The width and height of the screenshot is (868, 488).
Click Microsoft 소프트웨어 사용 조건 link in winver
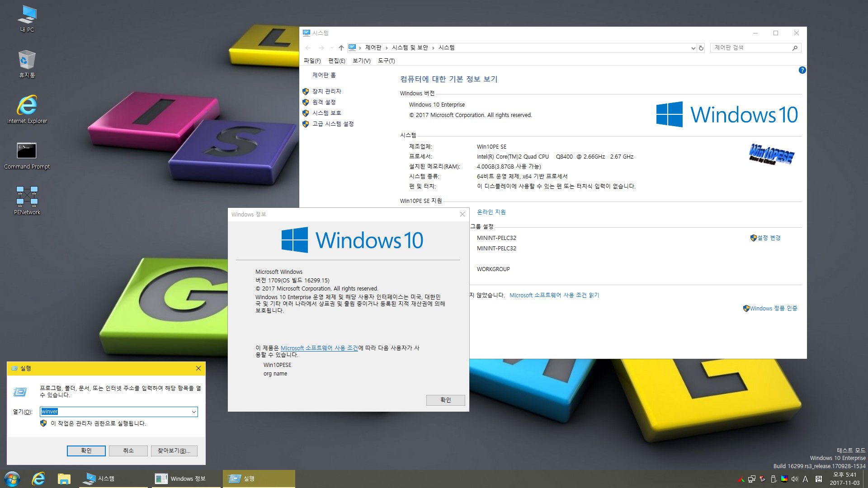pos(319,348)
